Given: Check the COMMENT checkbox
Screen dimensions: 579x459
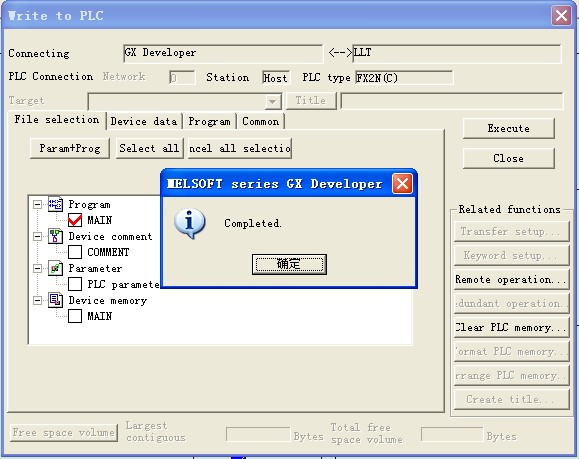Looking at the screenshot, I should click(75, 252).
